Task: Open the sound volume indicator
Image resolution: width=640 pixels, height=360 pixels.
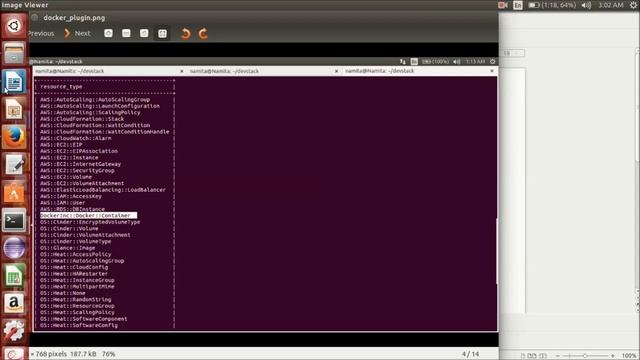Action: 586,5
